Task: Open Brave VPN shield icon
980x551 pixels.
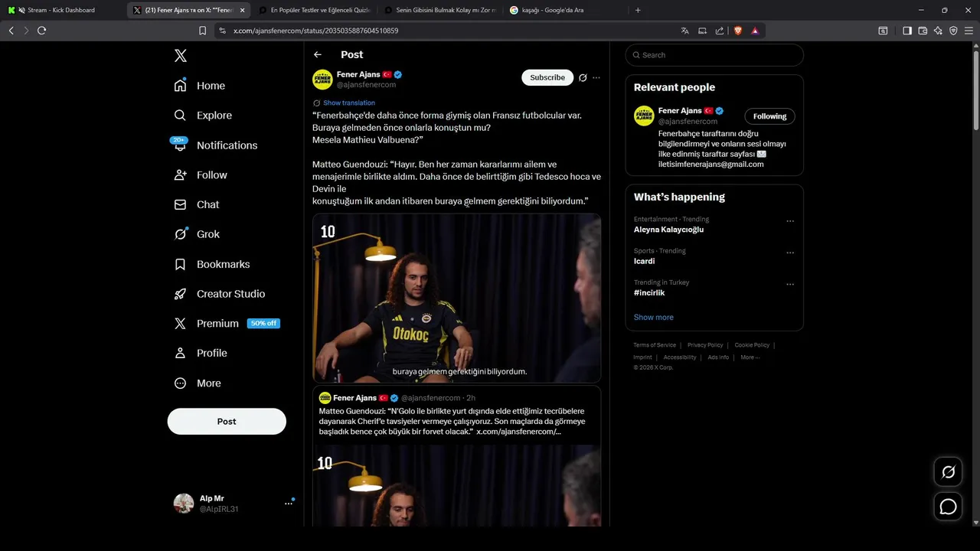Action: coord(953,31)
